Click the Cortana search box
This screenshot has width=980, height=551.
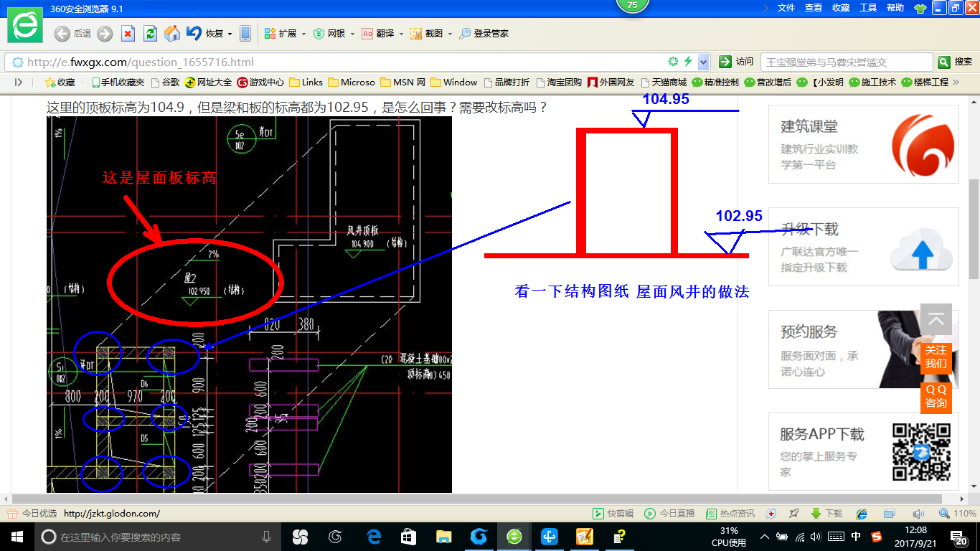tap(159, 537)
